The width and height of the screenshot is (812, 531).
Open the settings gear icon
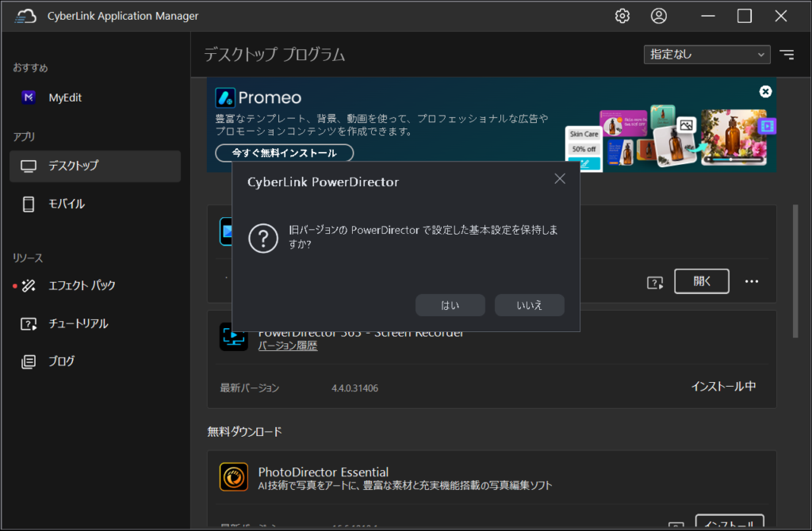622,16
